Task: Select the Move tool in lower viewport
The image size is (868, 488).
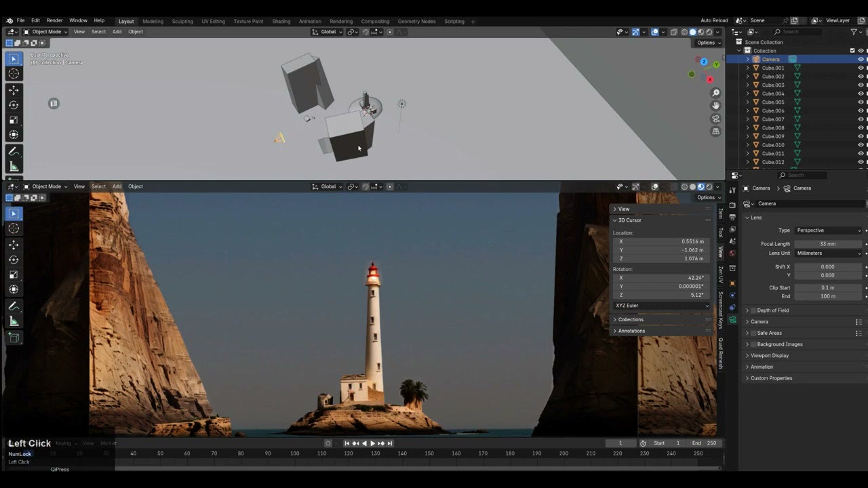Action: (x=14, y=245)
